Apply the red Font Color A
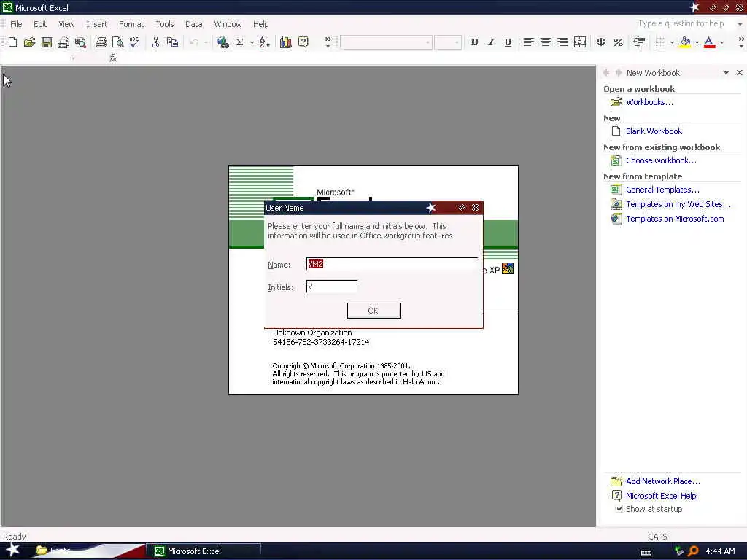747x560 pixels. pos(709,42)
